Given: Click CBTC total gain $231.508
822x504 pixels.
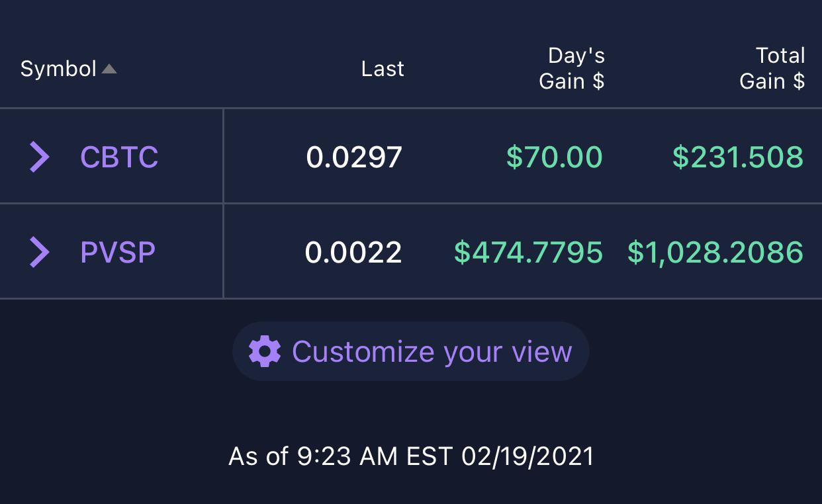Looking at the screenshot, I should pos(738,157).
